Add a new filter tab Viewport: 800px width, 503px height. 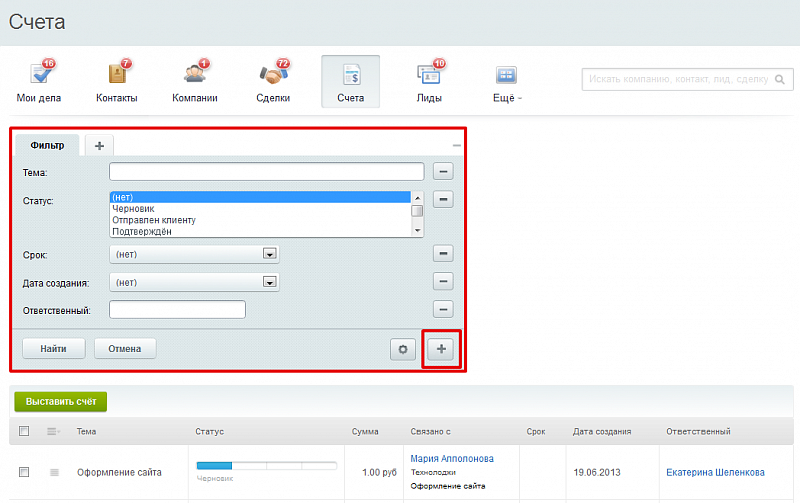click(x=99, y=146)
